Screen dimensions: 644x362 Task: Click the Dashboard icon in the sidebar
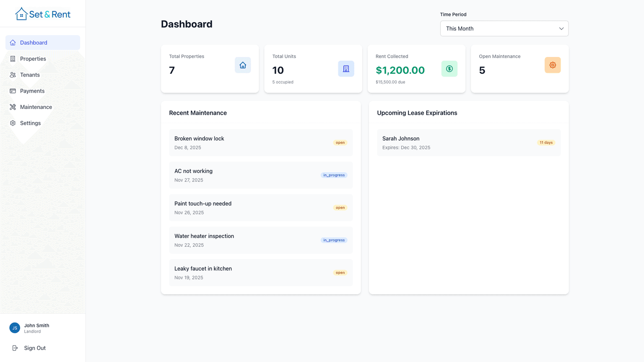click(x=13, y=42)
